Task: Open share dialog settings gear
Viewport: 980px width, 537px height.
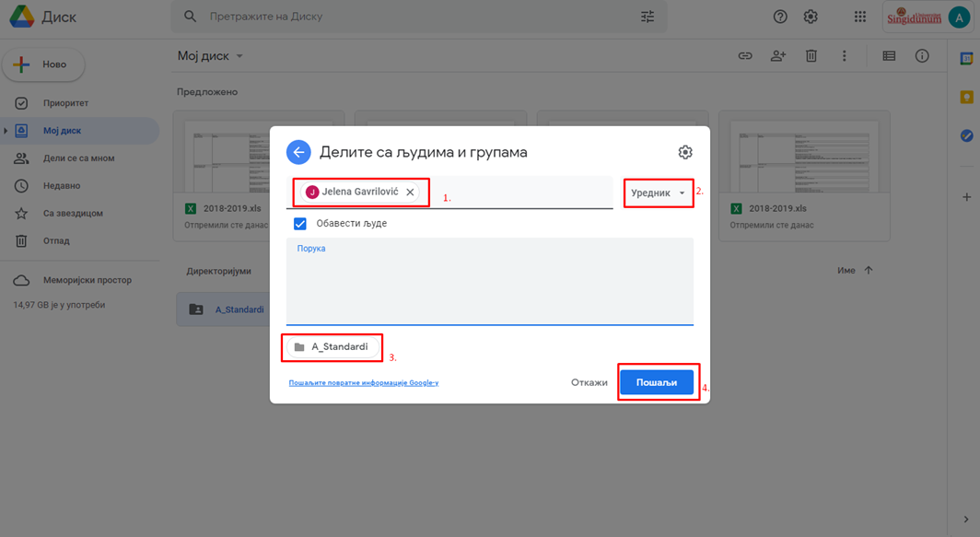Action: coord(684,153)
